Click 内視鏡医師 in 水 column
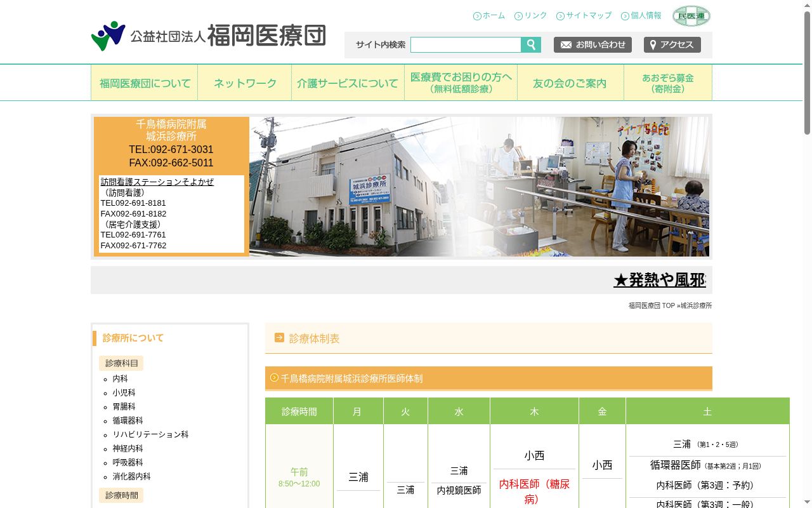812x508 pixels. [459, 490]
